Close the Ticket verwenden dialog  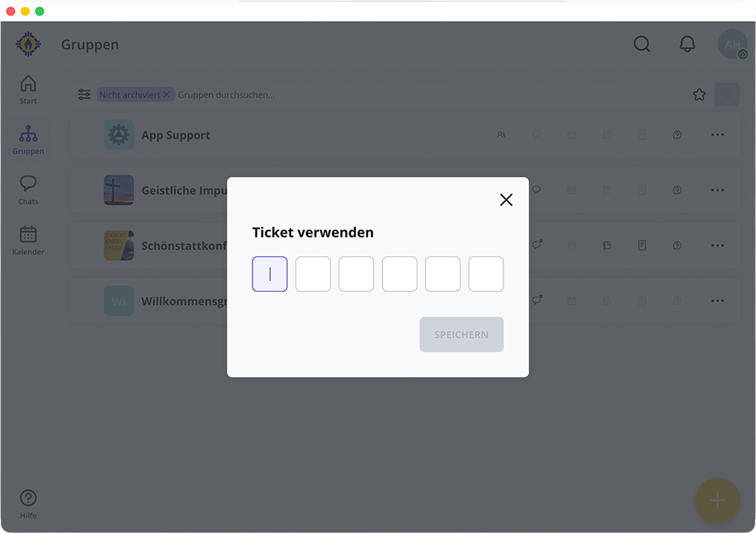pos(506,200)
